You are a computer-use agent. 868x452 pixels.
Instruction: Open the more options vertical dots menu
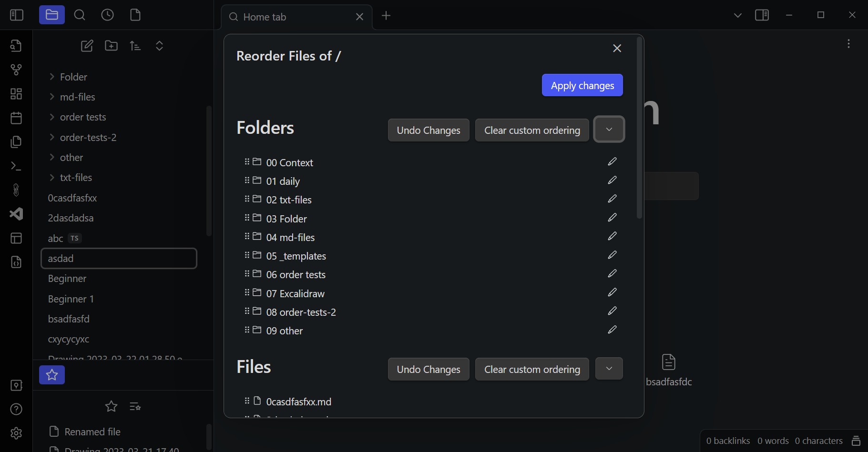pyautogui.click(x=848, y=44)
